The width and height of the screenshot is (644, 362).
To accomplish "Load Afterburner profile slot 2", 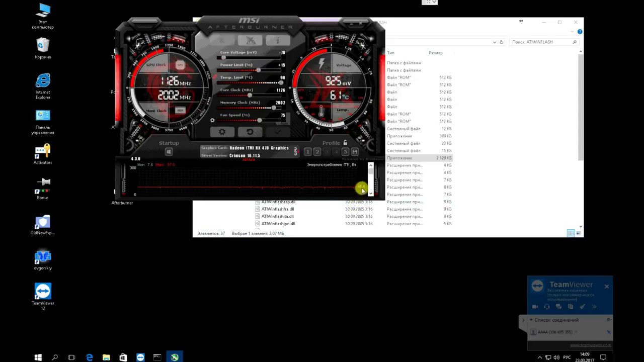I will (x=317, y=152).
